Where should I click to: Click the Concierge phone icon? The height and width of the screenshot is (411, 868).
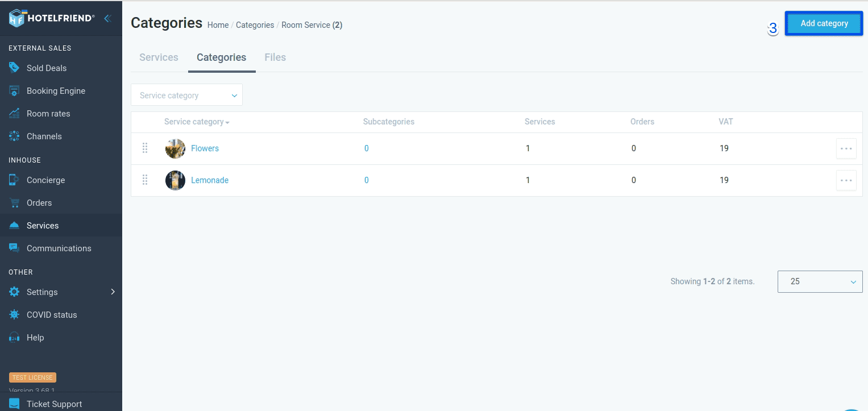(x=14, y=180)
